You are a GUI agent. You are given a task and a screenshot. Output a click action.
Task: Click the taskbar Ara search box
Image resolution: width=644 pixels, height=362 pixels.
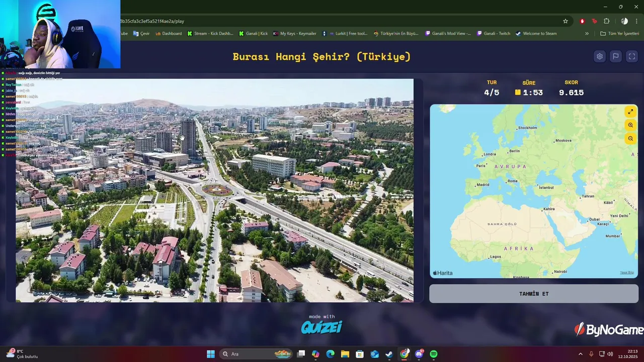[257, 354]
